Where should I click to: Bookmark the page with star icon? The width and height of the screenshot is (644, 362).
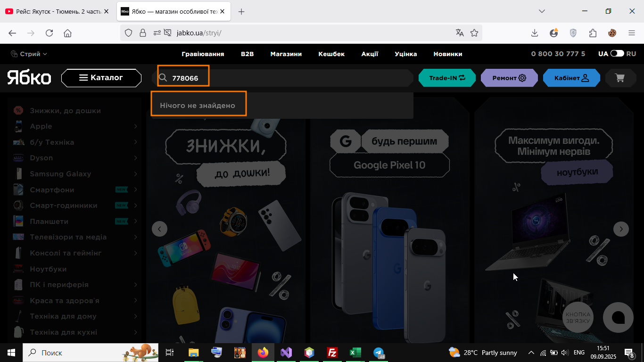(x=474, y=33)
